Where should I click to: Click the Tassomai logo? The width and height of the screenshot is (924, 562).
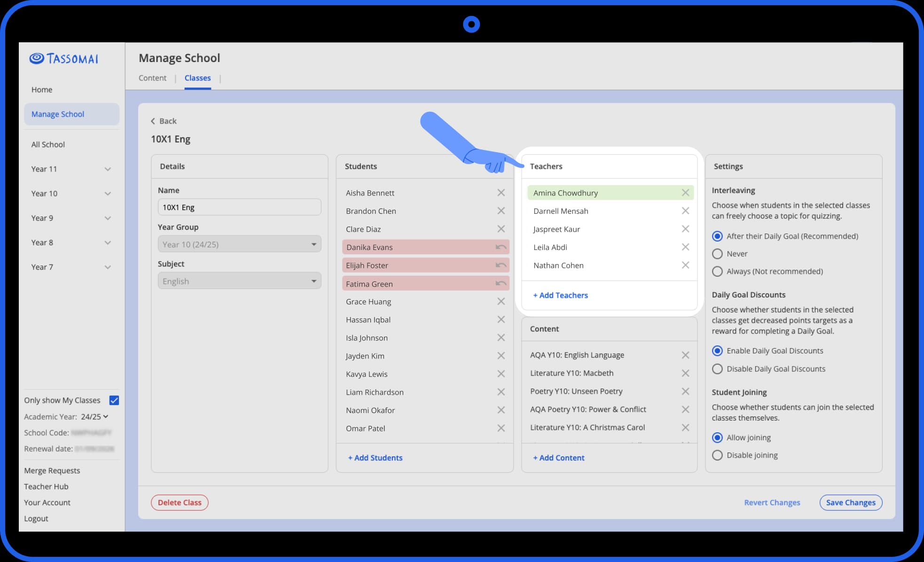point(64,59)
